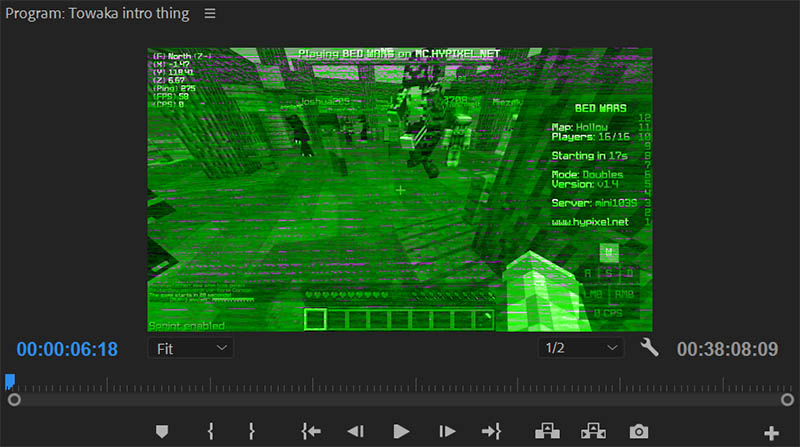Screen dimensions: 800x447
Task: Click the blue playhead on time ruler
Action: click(10, 381)
